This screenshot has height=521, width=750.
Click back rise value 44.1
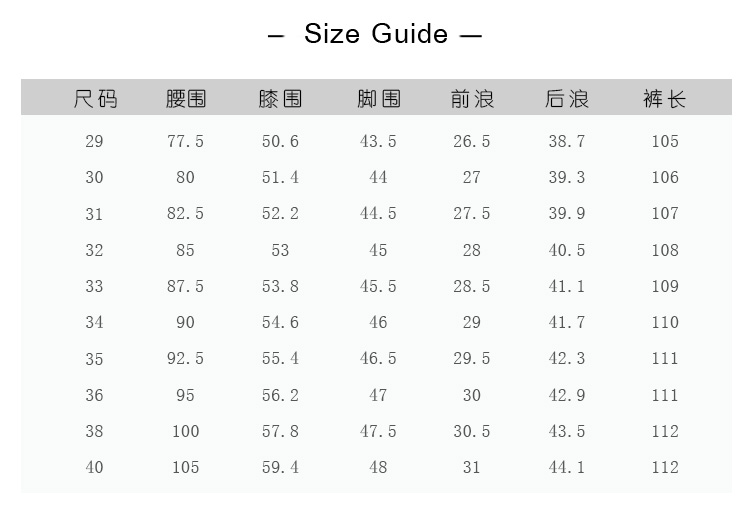pyautogui.click(x=566, y=467)
